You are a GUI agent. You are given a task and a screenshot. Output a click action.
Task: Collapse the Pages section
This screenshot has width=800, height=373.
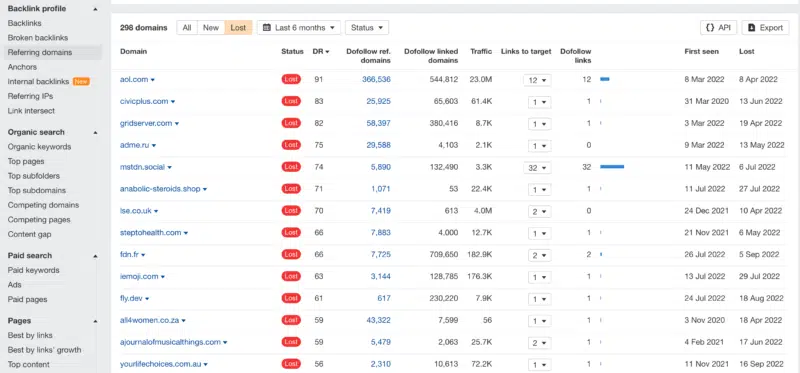[x=95, y=321]
